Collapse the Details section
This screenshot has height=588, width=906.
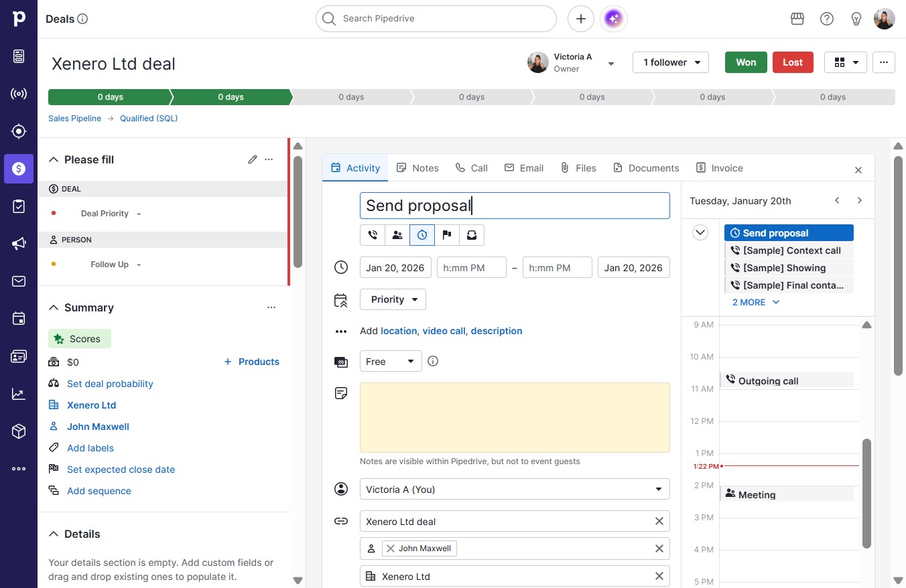tap(54, 534)
